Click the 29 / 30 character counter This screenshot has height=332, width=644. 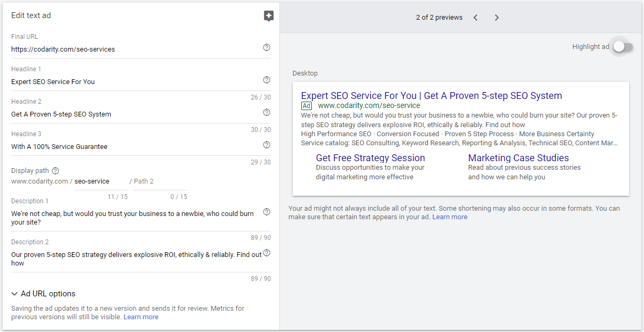click(x=261, y=162)
